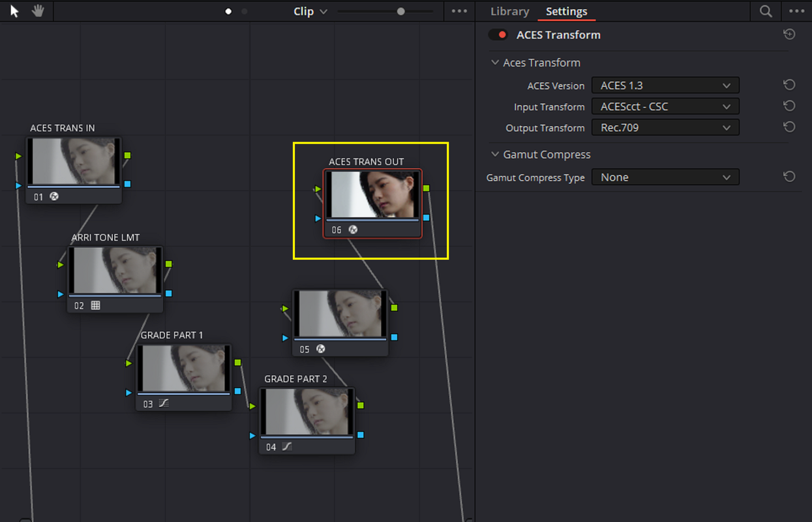Open the node editor three-dot options menu
Screen dimensions: 812x522
(x=459, y=11)
